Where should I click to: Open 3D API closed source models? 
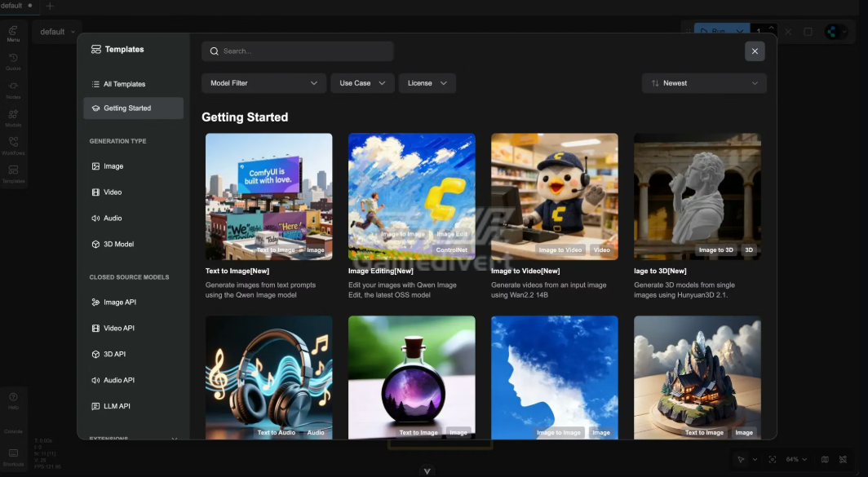click(133, 354)
